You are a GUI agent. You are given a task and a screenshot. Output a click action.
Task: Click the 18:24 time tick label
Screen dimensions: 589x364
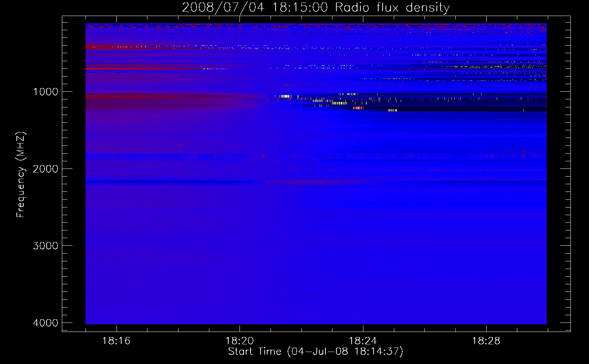(363, 341)
